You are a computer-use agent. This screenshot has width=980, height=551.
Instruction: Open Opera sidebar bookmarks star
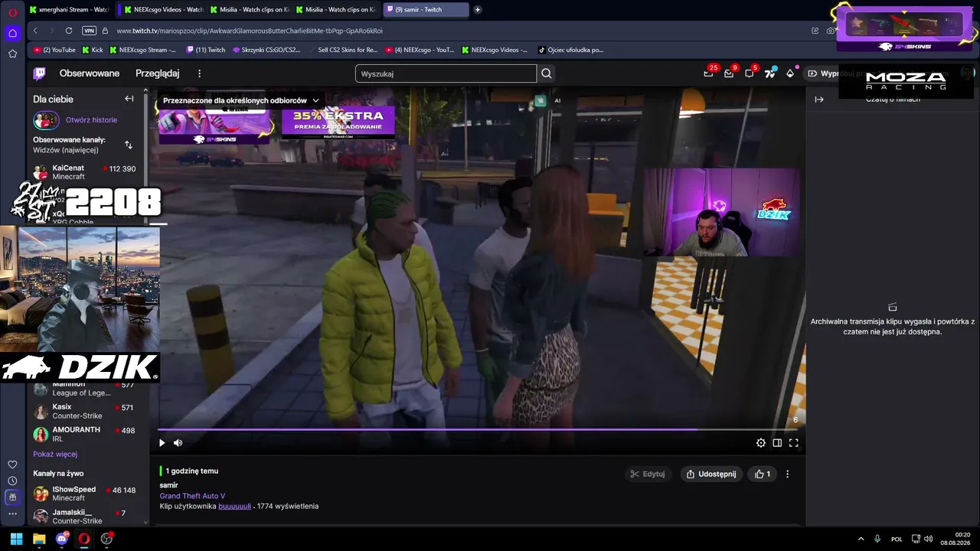[x=13, y=54]
